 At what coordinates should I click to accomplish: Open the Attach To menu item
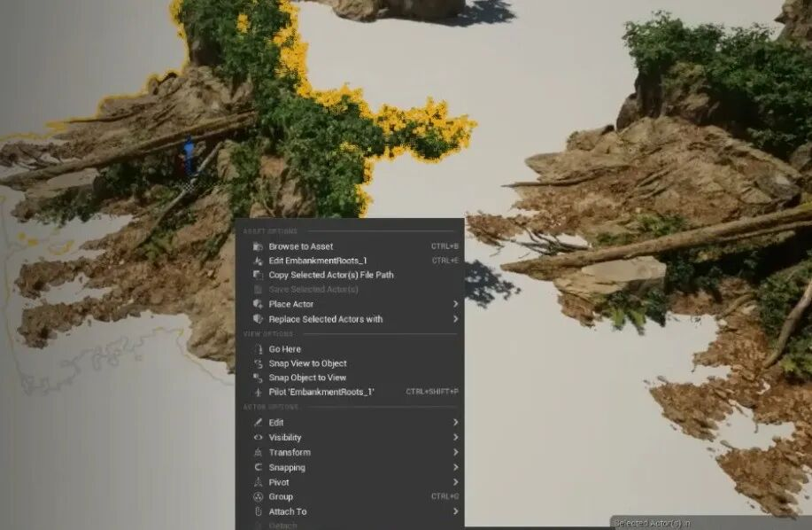pyautogui.click(x=288, y=511)
